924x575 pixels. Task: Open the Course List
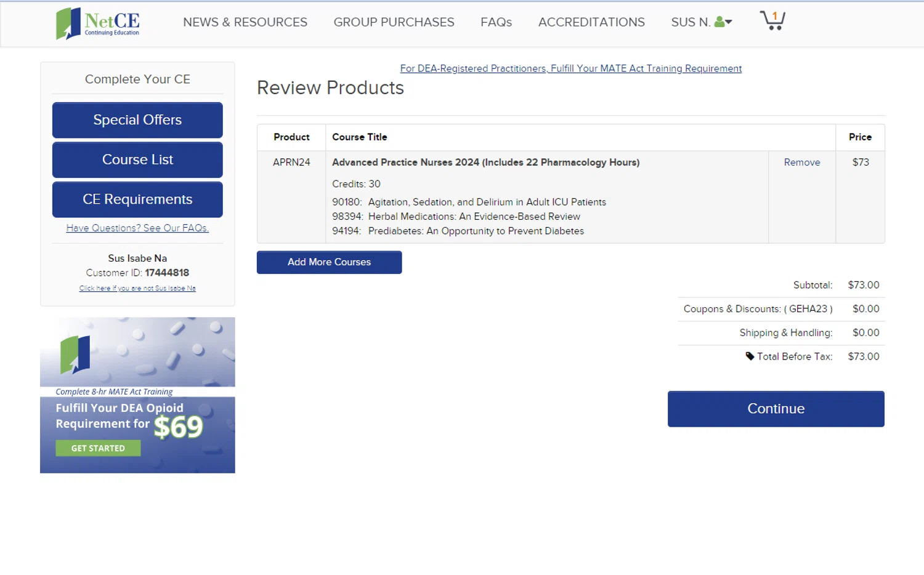click(x=137, y=160)
